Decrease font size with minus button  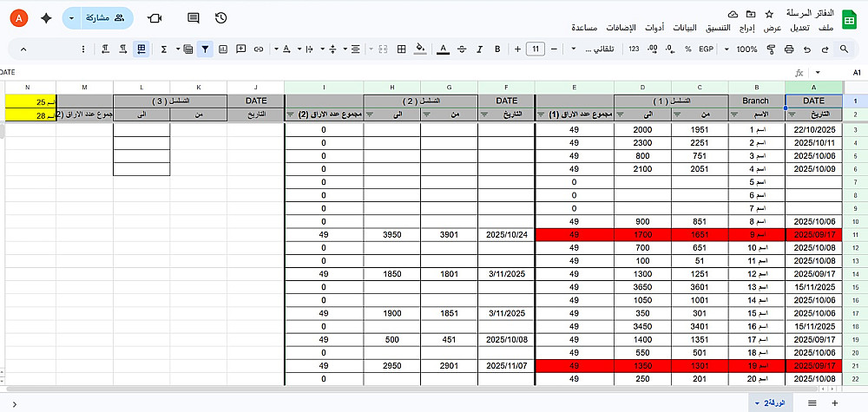click(554, 49)
